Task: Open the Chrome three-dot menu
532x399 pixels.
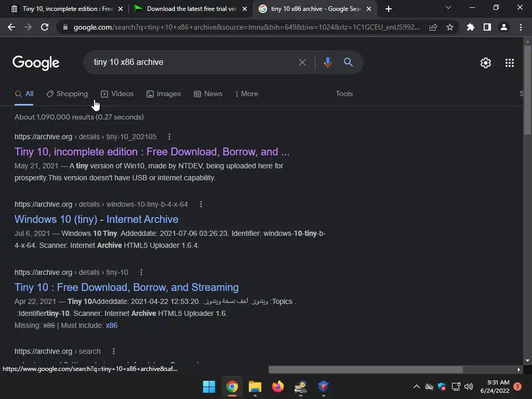Action: tap(521, 27)
